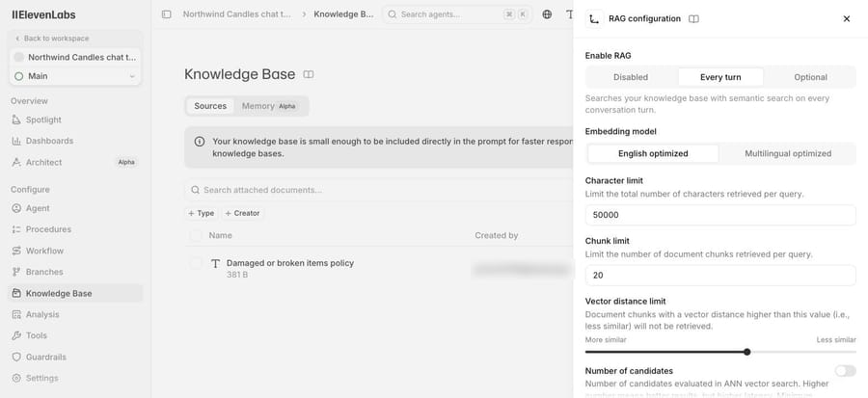Open the Procedures section
Viewport: 868px width, 398px height.
(x=75, y=229)
